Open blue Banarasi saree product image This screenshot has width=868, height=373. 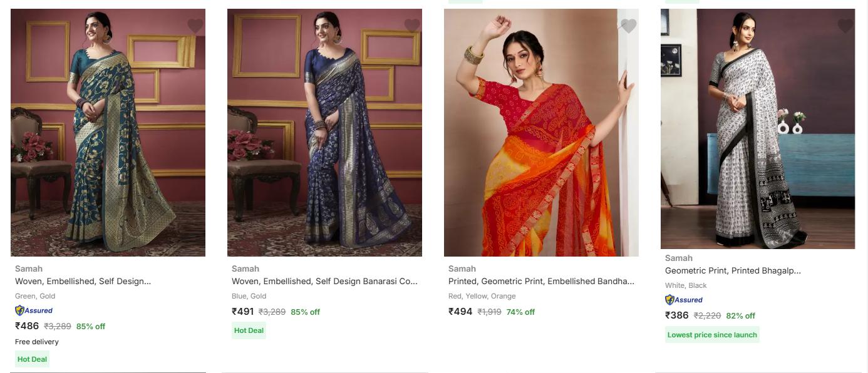click(x=324, y=133)
